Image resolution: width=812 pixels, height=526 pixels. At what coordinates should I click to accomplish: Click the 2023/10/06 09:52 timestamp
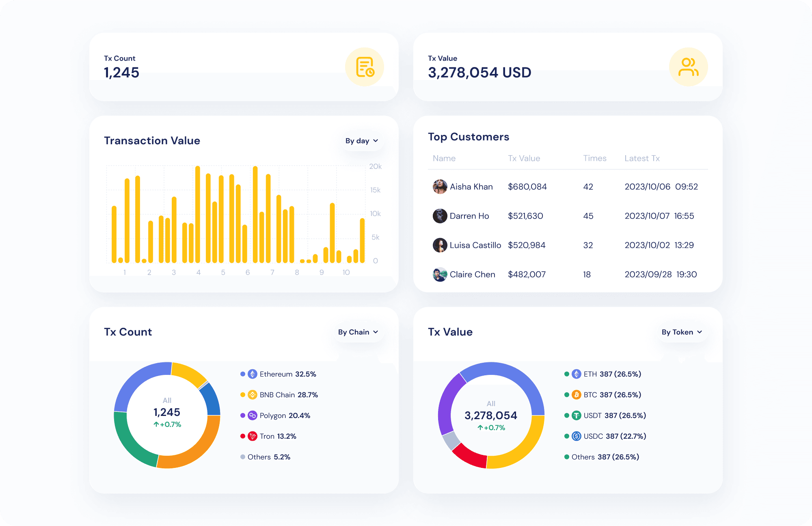[x=661, y=187]
